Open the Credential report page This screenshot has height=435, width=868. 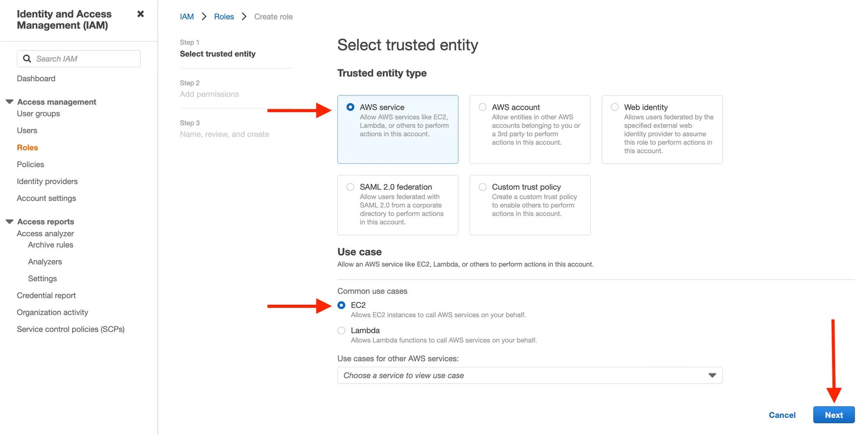tap(46, 296)
